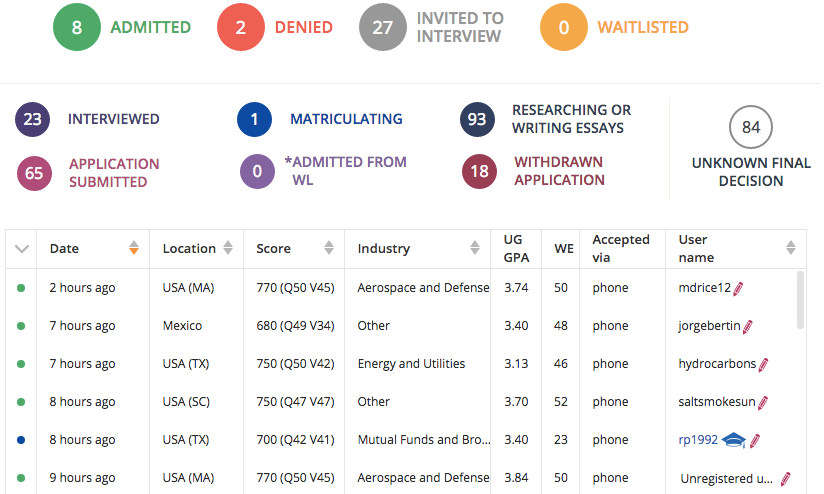
Task: Click the blue Matriculating count circle
Action: click(x=255, y=119)
